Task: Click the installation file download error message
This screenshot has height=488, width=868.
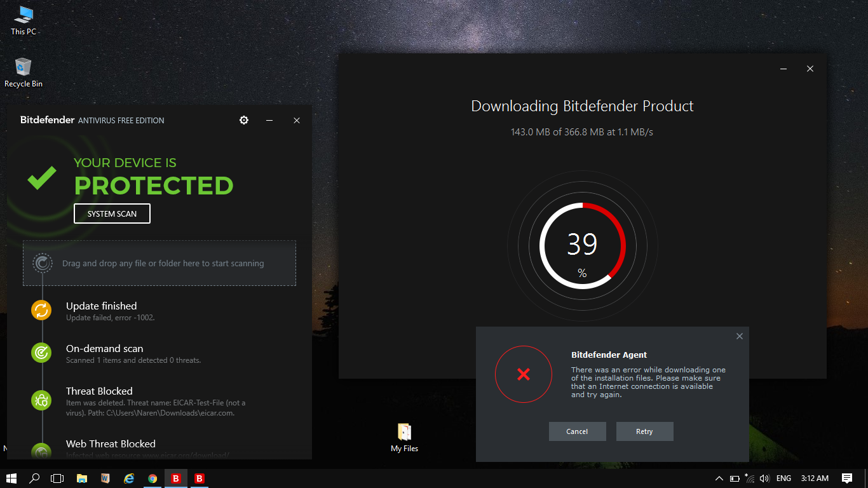Action: click(x=648, y=382)
